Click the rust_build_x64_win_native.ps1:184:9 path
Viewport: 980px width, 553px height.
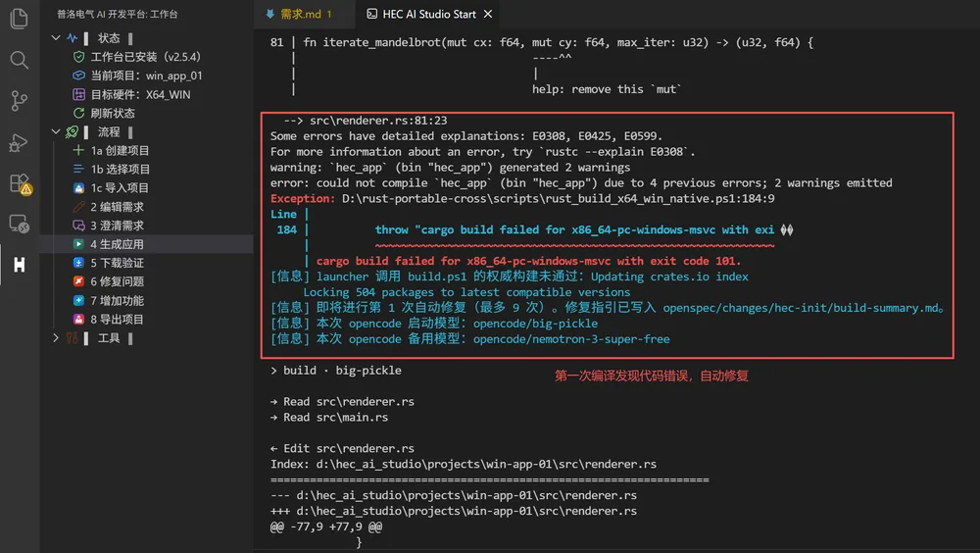coord(559,198)
